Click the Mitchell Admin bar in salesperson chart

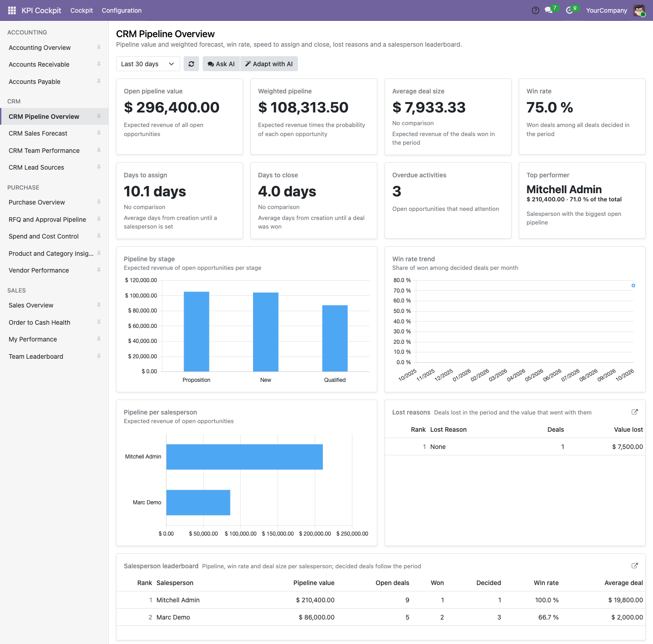244,457
